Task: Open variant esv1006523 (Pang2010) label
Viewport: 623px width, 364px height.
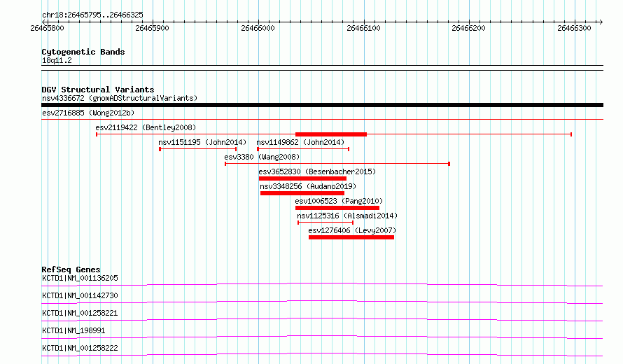Action: 339,201
